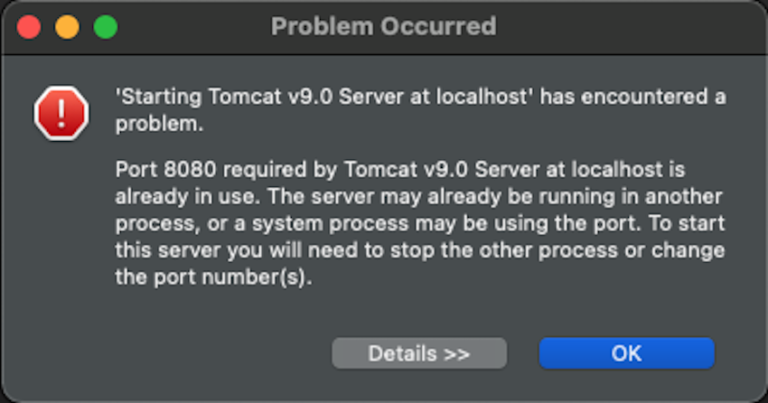This screenshot has height=403, width=768.
Task: Click 'already in use' in the error message
Action: (185, 196)
